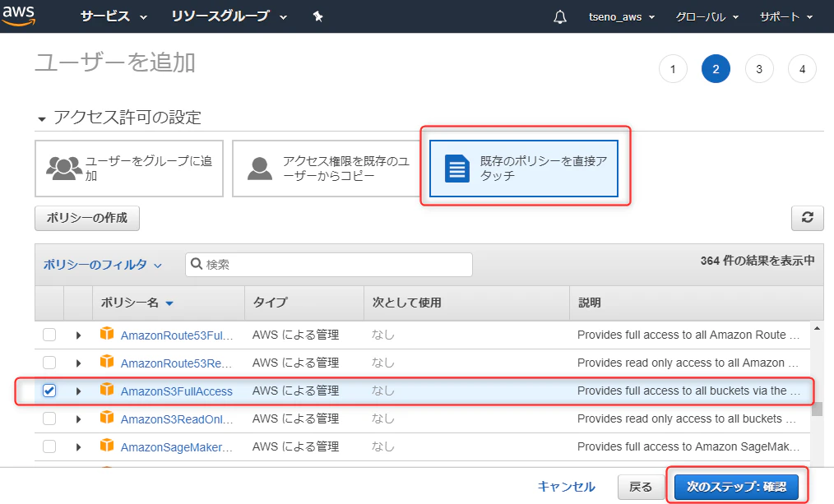Screen dimensions: 834x504
Task: Click AmazonSageMaker... policy box icon
Action: [107, 445]
